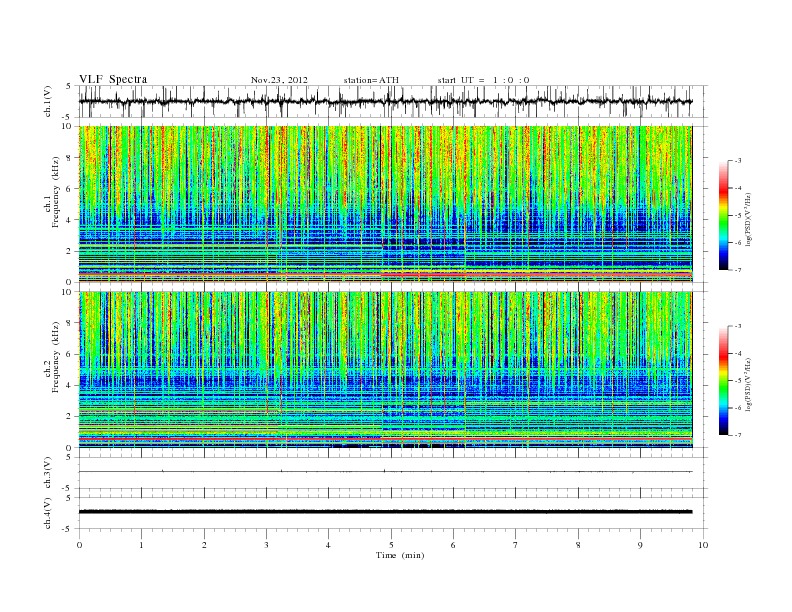Click the "8" kHz tick of ch.2 spectrogram
Image resolution: width=792 pixels, height=612 pixels.
(70, 323)
